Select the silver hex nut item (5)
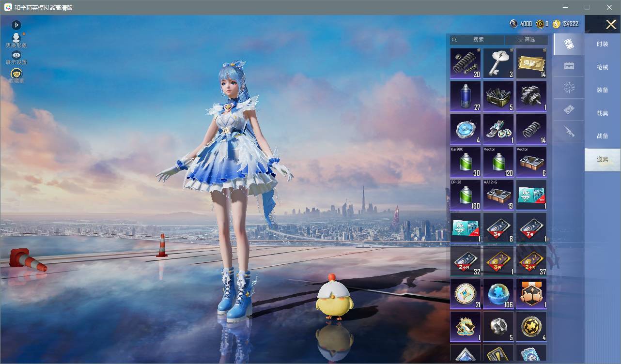Screen dimensions: 621x364 pyautogui.click(x=498, y=326)
